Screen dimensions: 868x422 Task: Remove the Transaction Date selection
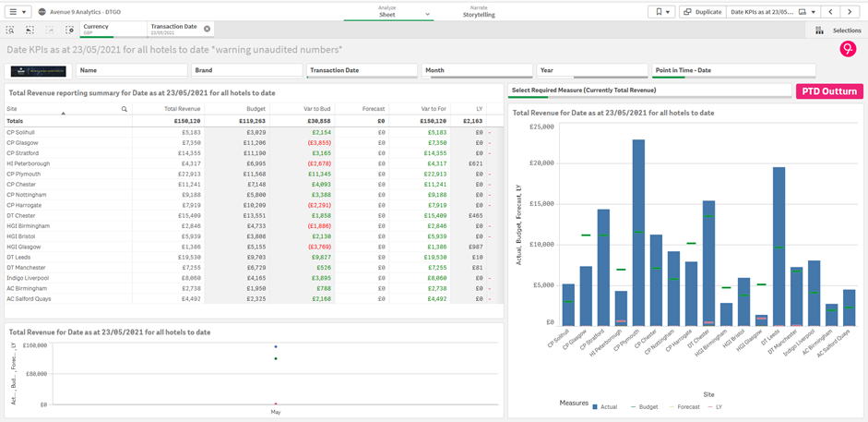point(207,29)
